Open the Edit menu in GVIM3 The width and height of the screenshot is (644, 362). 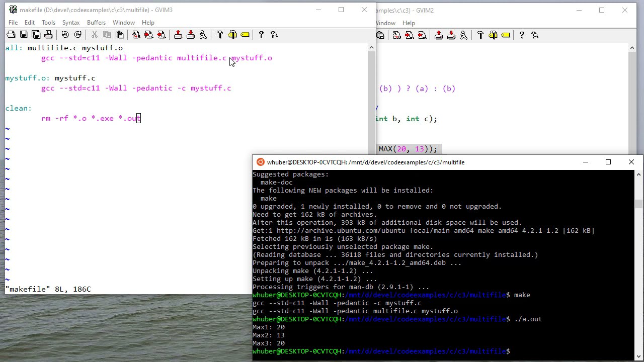coord(30,23)
